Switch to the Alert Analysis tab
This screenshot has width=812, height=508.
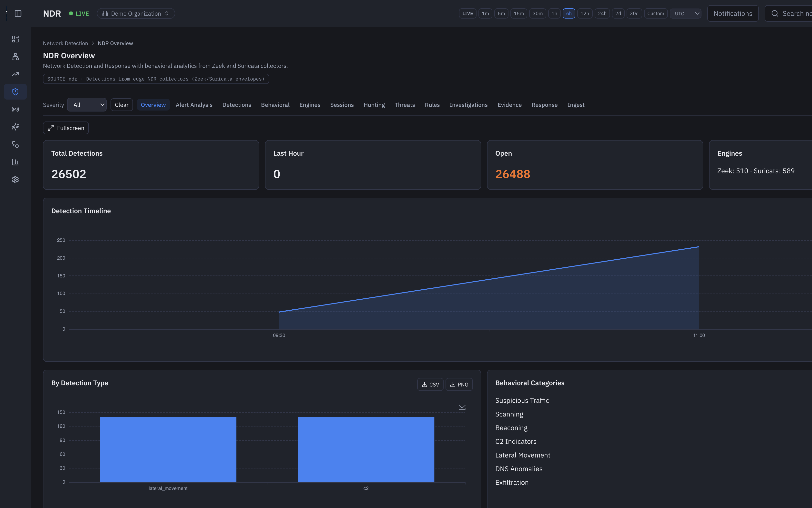click(194, 105)
